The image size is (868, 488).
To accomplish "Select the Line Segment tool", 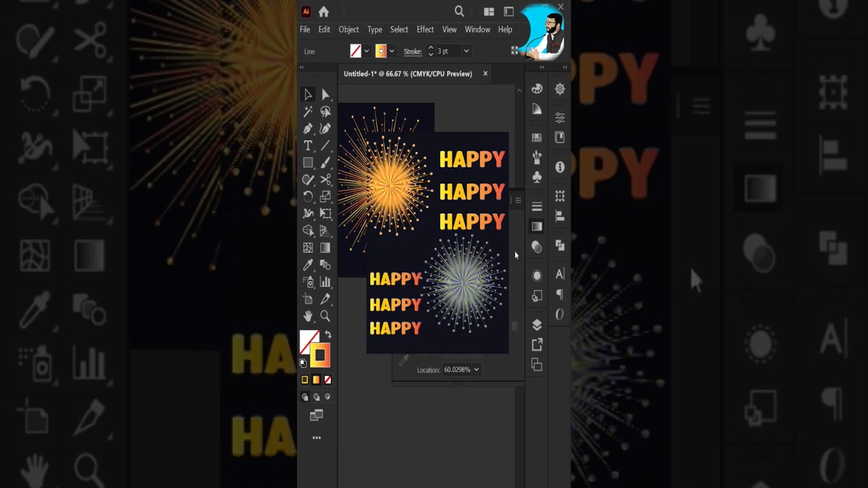I will [x=325, y=146].
